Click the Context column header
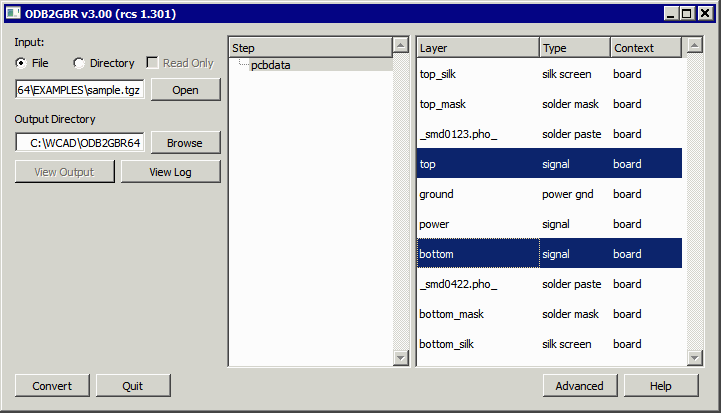 point(646,47)
